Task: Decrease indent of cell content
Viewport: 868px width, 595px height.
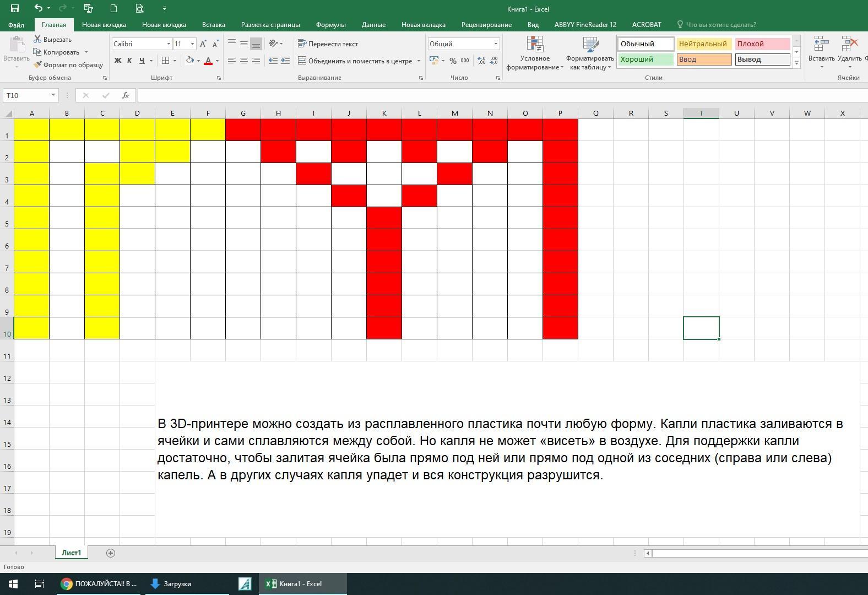Action: tap(273, 61)
